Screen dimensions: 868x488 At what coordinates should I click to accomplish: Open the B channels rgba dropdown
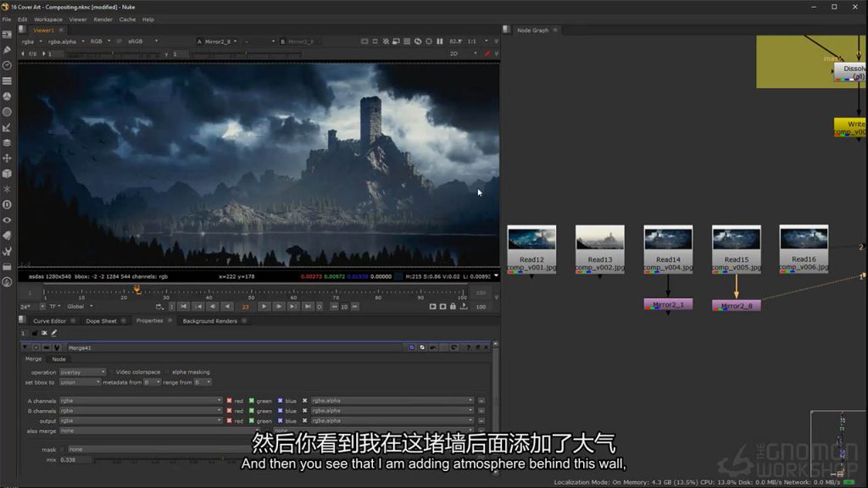click(x=141, y=411)
